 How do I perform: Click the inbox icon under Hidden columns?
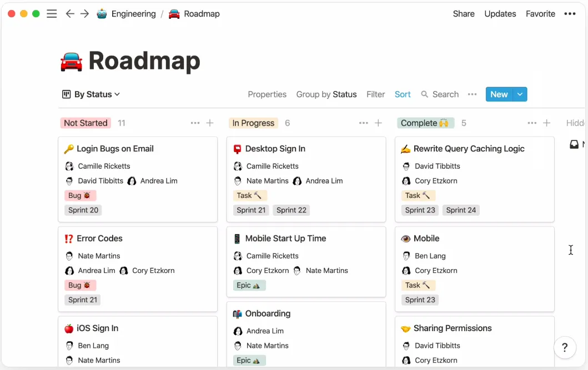pos(574,144)
